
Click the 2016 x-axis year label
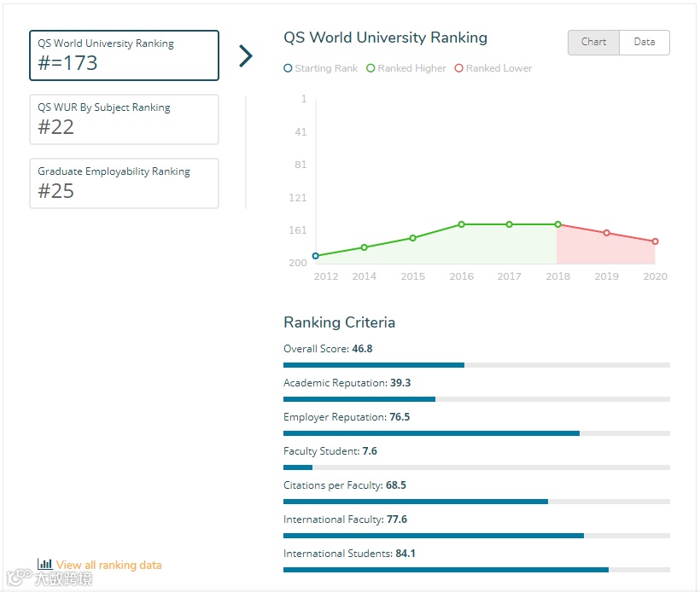pyautogui.click(x=462, y=276)
